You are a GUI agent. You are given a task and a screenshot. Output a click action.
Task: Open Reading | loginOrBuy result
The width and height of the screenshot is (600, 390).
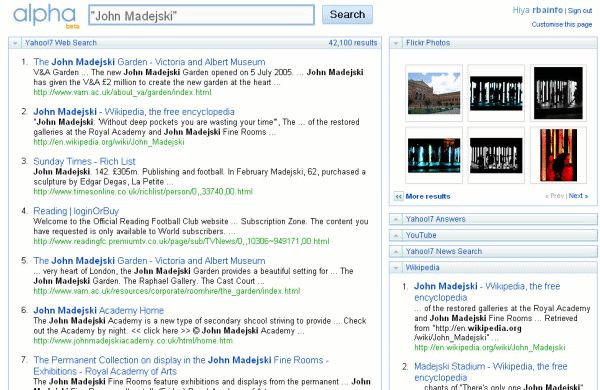click(76, 211)
